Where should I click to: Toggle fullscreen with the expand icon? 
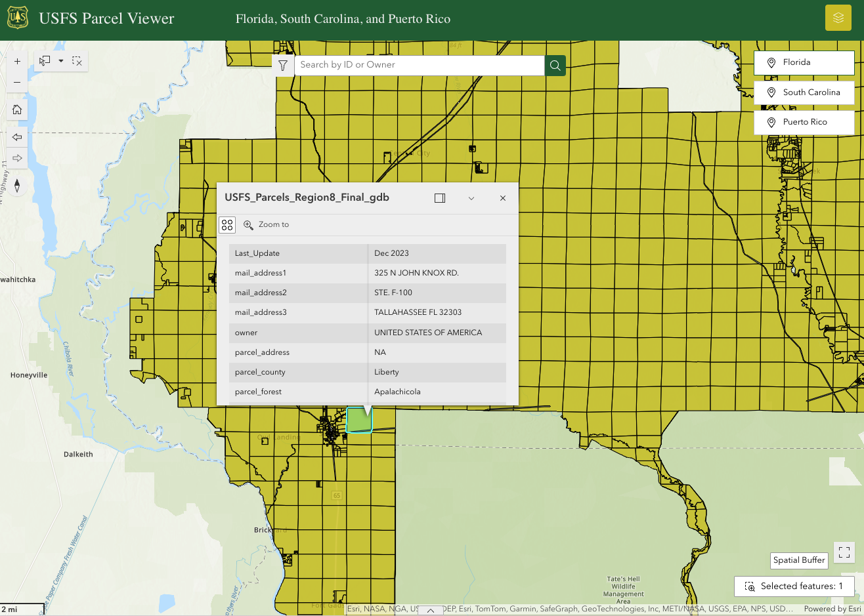(x=844, y=553)
